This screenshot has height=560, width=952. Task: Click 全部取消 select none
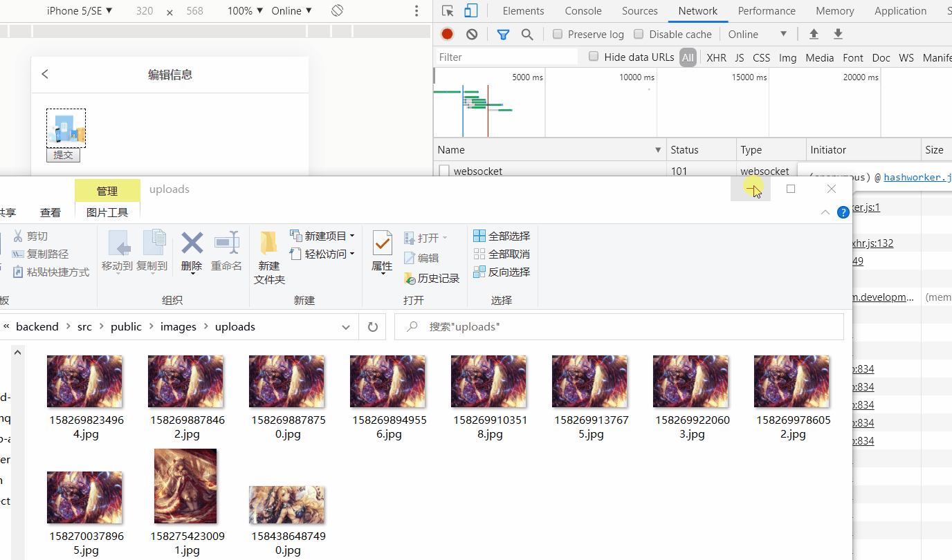coord(502,254)
